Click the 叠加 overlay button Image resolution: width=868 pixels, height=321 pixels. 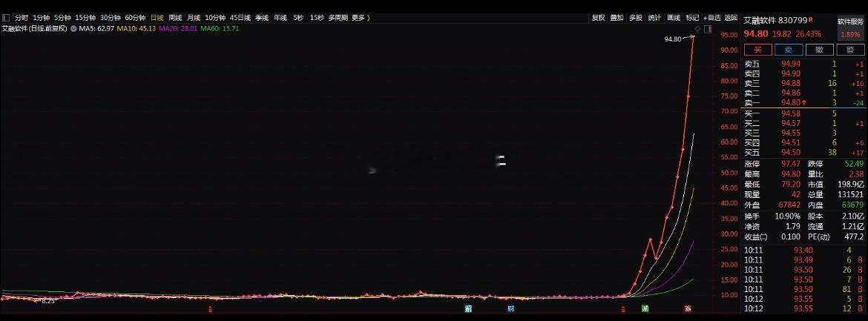click(617, 18)
